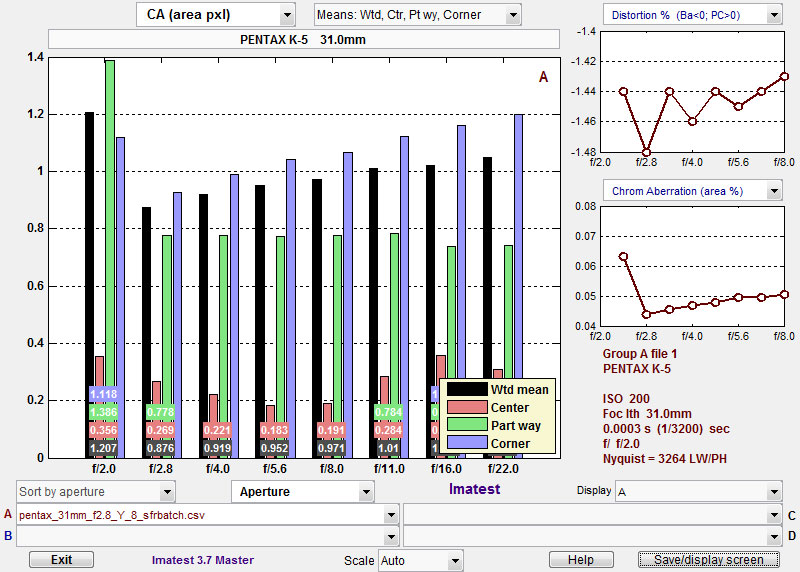The image size is (800, 572).
Task: Click the 0.269 value label at f/2.8
Action: [x=161, y=430]
